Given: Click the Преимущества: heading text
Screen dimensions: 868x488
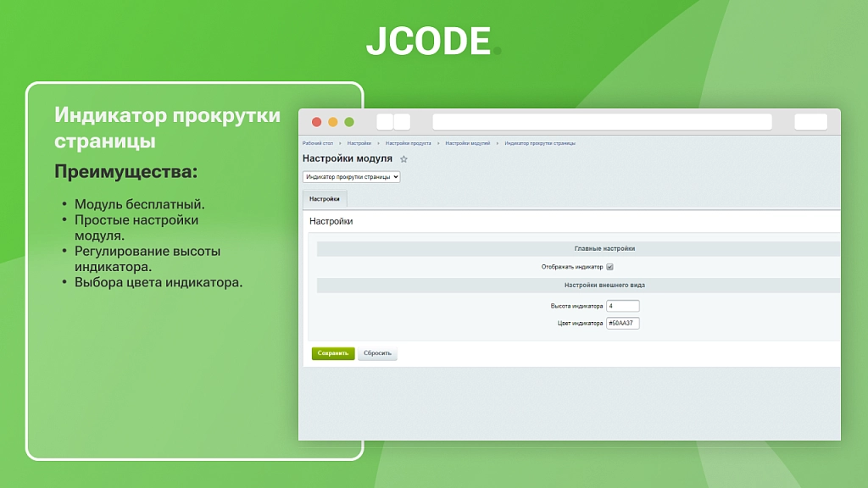Looking at the screenshot, I should pyautogui.click(x=125, y=171).
